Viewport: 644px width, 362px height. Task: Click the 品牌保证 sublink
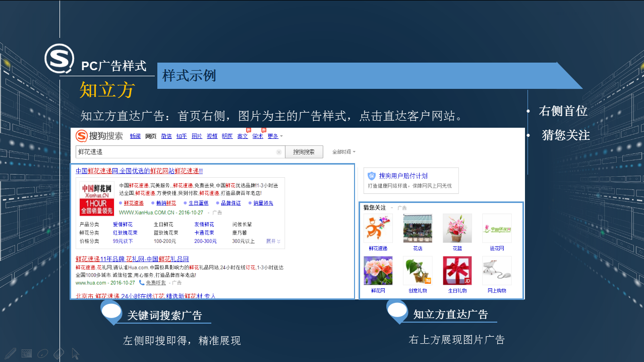click(230, 203)
